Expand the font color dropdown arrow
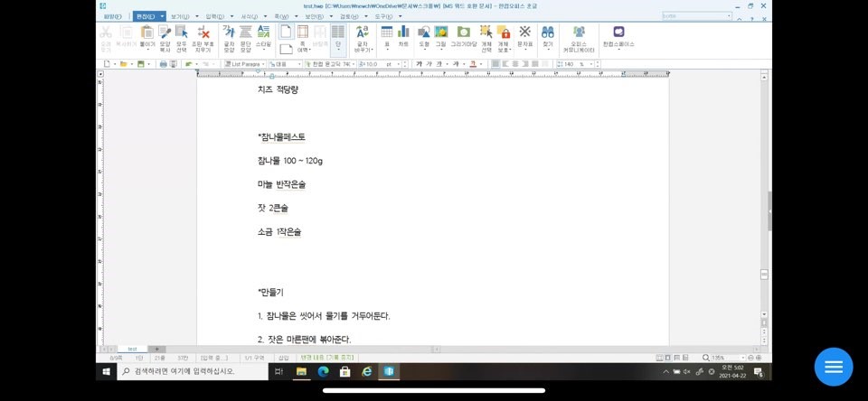The width and height of the screenshot is (868, 401). (480, 64)
